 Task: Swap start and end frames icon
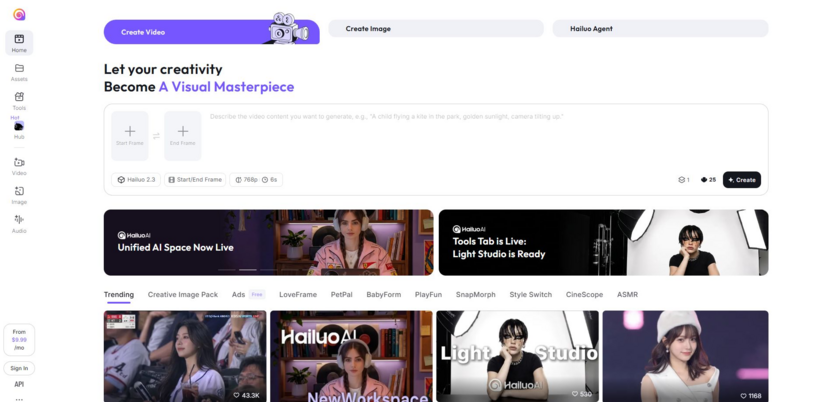(x=156, y=136)
